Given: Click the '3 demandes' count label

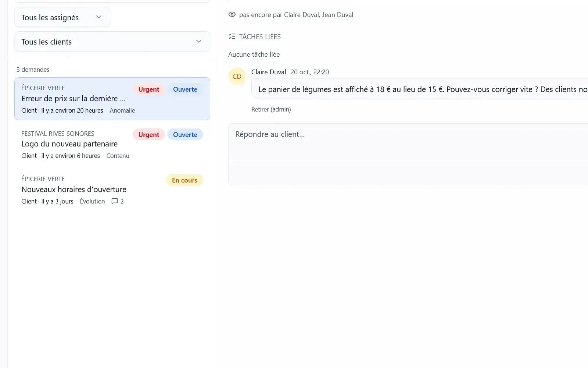Looking at the screenshot, I should [33, 70].
